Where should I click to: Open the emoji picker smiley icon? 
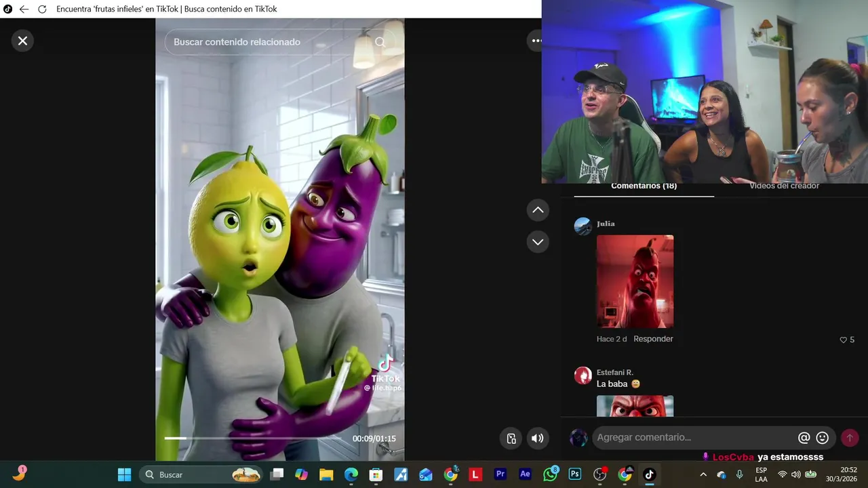pyautogui.click(x=823, y=438)
